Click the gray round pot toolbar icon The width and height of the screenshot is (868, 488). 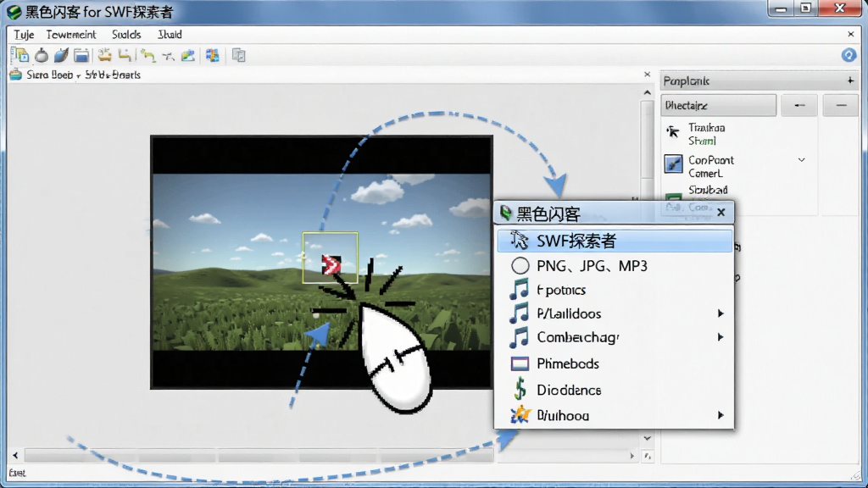click(x=42, y=55)
